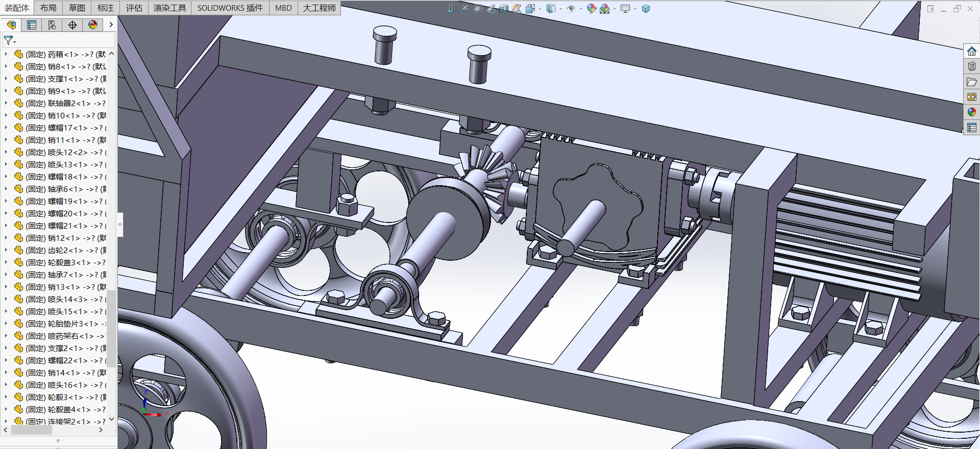Click the View Settings monitor icon

tap(625, 9)
